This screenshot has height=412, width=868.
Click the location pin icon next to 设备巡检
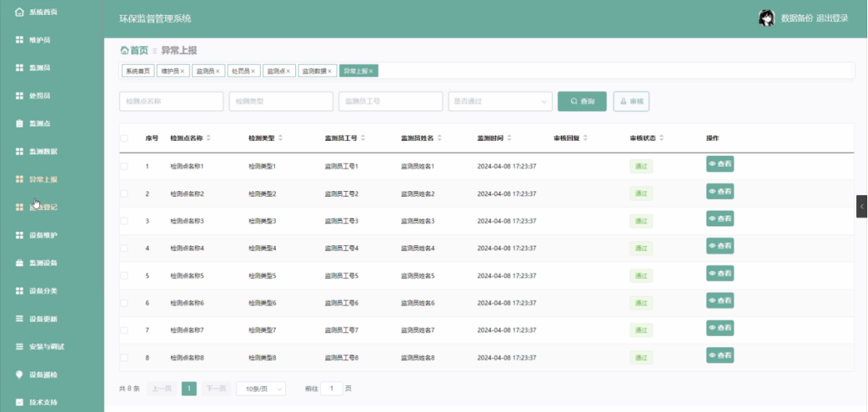pos(20,374)
